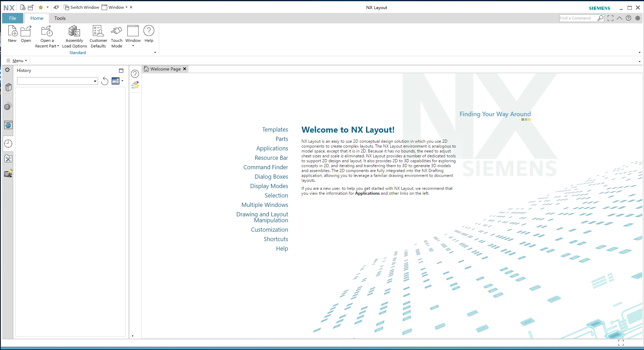Screen dimensions: 644x350
Task: Click the help icon beside Welcome Page
Action: (x=135, y=74)
